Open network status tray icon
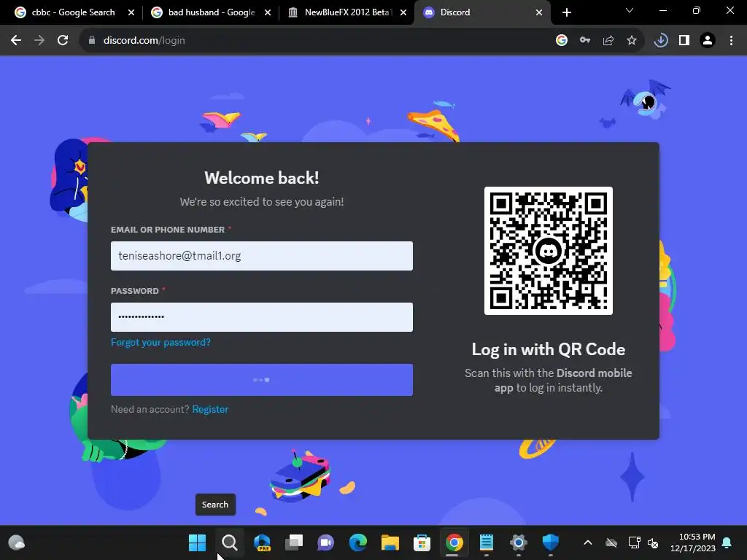 click(x=634, y=542)
